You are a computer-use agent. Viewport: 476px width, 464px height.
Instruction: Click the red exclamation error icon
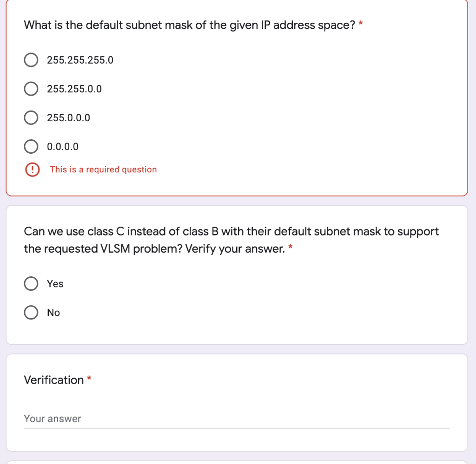32,170
